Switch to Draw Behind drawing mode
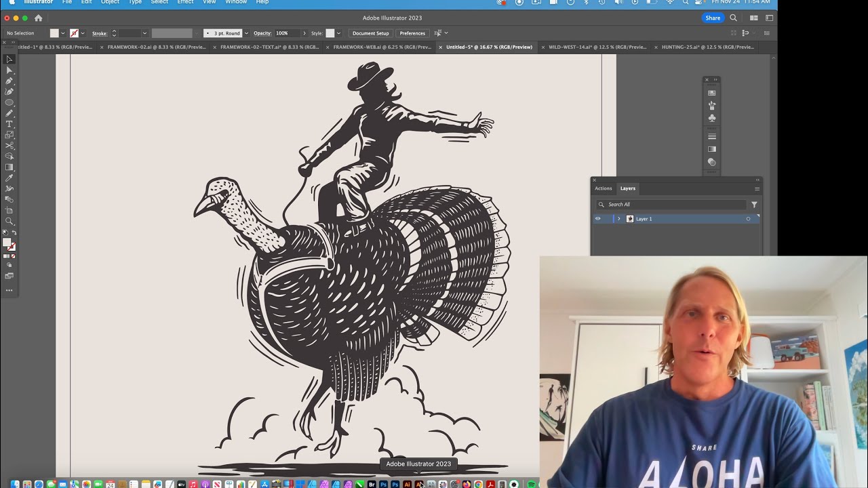Image resolution: width=868 pixels, height=488 pixels. (9, 266)
